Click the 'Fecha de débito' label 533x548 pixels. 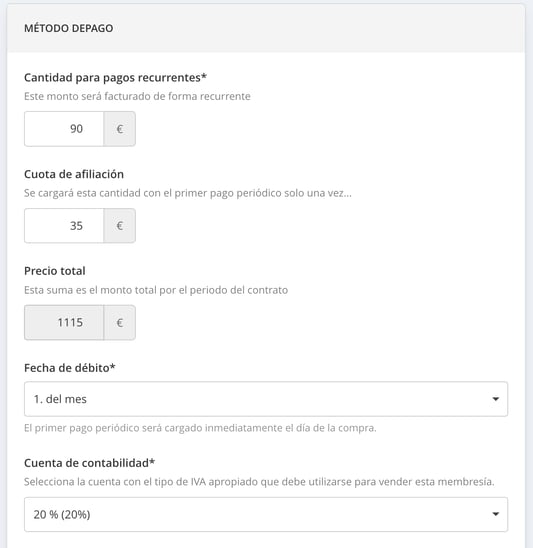click(x=70, y=368)
